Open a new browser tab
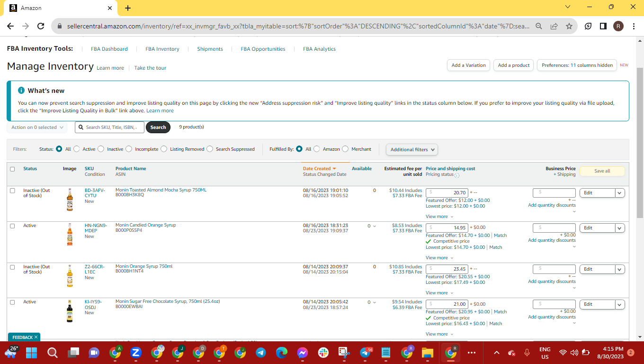Viewport: 644px width, 364px height. [x=128, y=8]
